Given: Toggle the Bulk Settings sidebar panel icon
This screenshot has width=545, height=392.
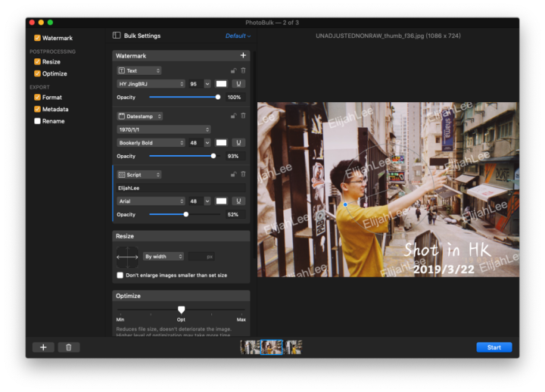Looking at the screenshot, I should click(x=117, y=36).
